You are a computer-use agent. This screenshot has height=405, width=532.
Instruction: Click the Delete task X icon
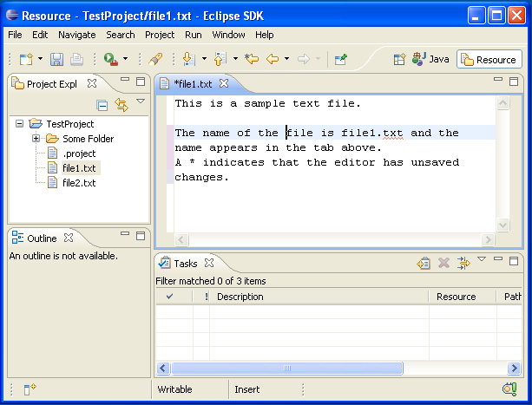[443, 263]
